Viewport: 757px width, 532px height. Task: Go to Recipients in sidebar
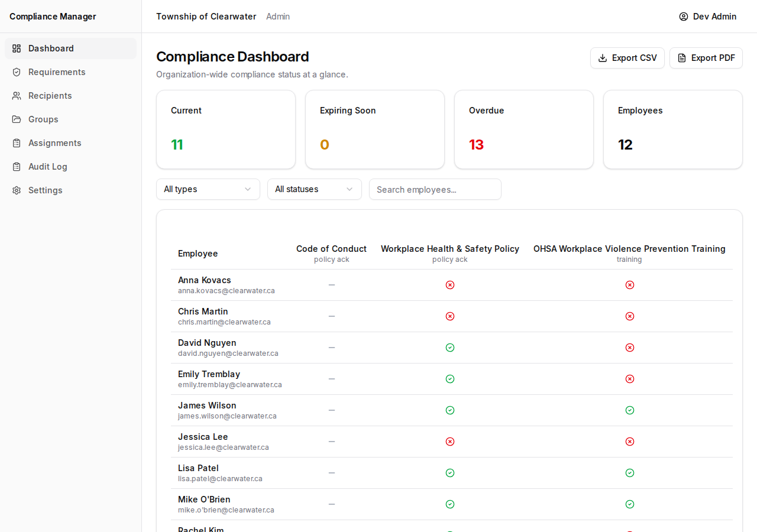70,96
